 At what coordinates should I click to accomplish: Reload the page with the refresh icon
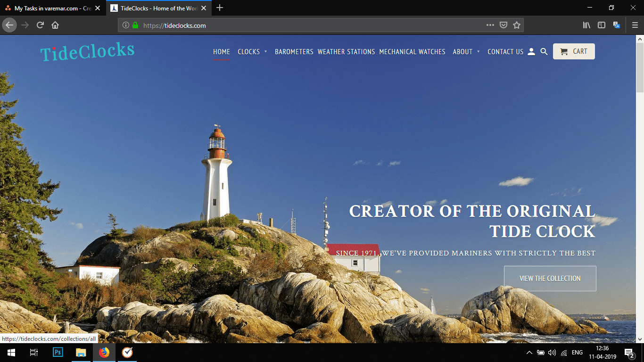[x=41, y=25]
